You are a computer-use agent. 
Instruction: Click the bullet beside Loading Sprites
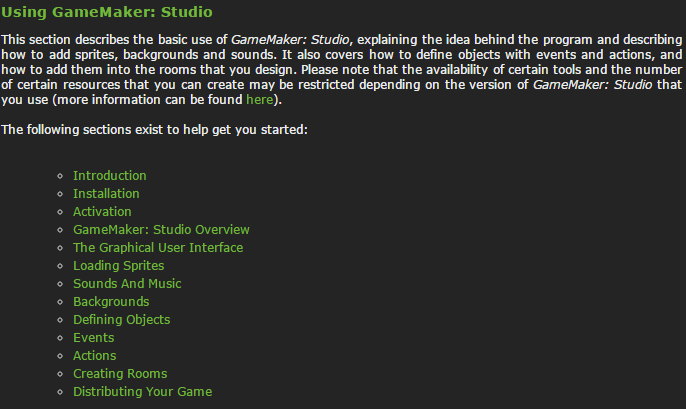60,266
